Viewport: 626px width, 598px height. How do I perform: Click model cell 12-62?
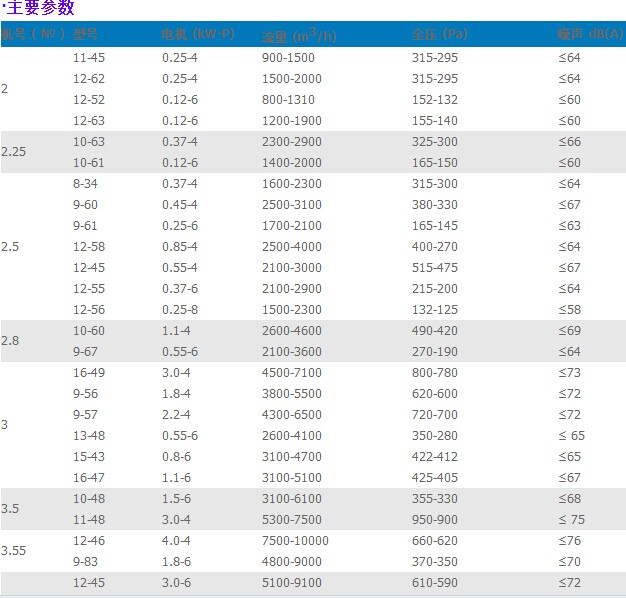[x=89, y=79]
